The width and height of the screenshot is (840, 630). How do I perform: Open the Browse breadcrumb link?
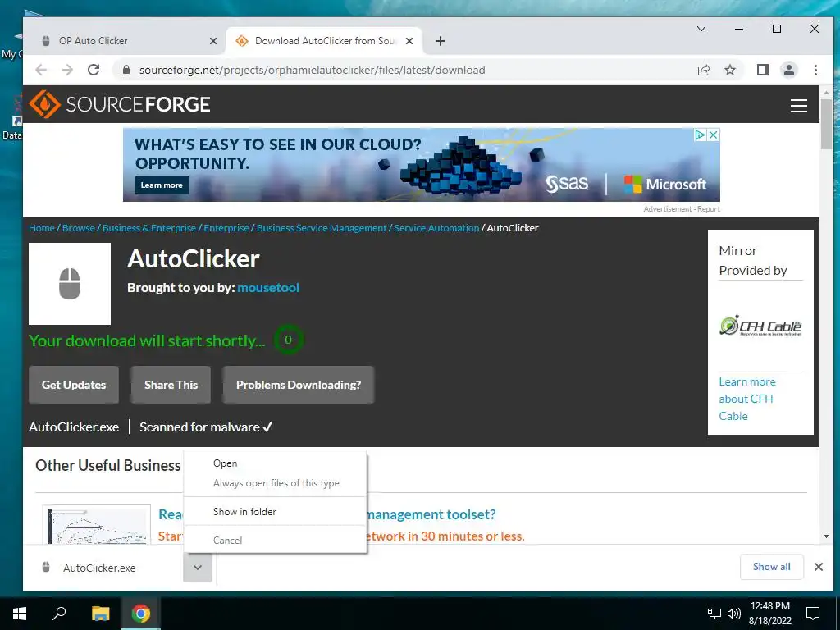[x=78, y=228]
